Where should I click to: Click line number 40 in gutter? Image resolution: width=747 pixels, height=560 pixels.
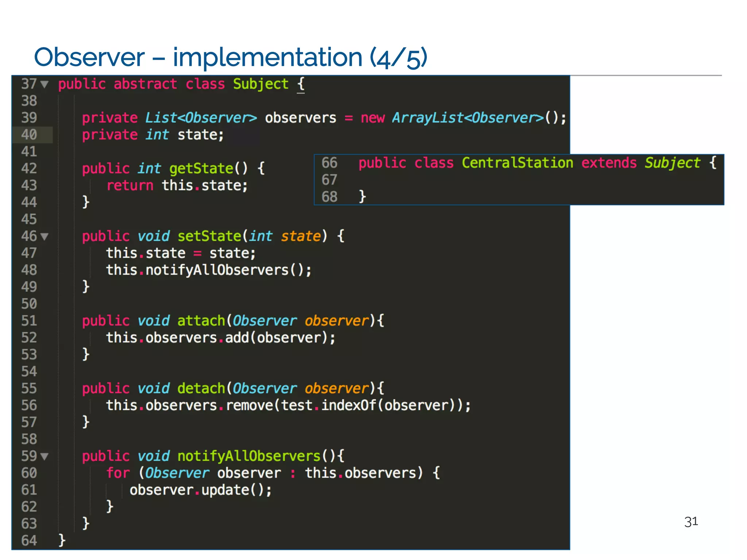[x=29, y=135]
